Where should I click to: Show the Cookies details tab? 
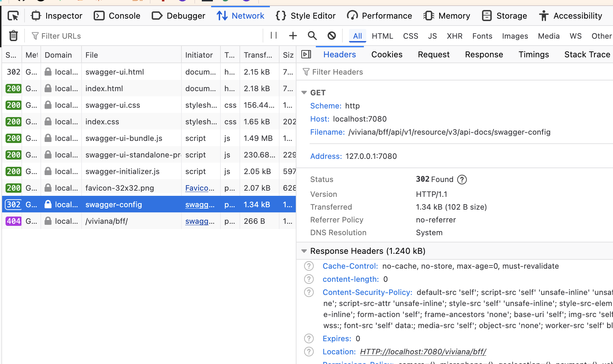click(x=387, y=55)
